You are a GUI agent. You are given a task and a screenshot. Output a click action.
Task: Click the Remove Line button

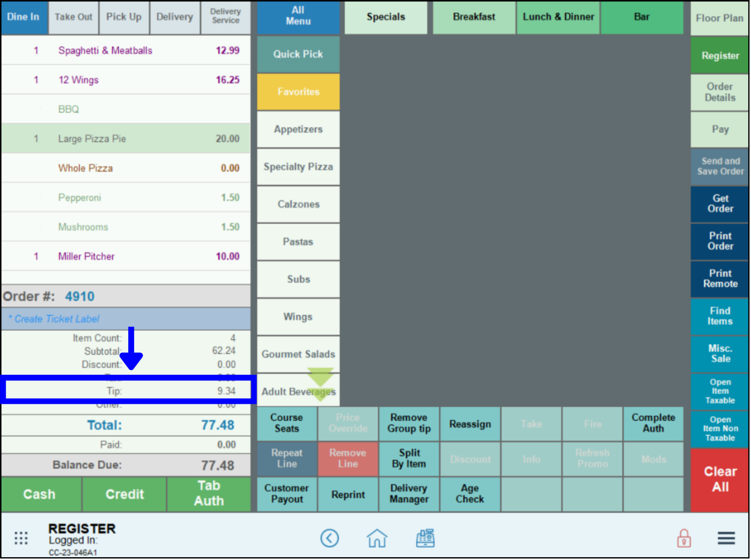pyautogui.click(x=348, y=459)
